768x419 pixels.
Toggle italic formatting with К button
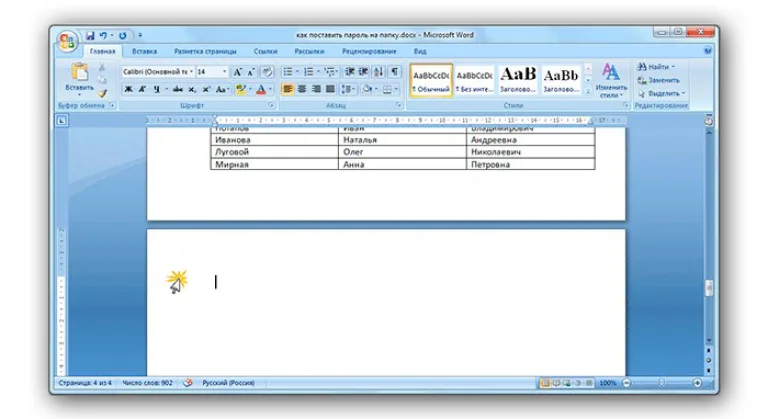(142, 89)
